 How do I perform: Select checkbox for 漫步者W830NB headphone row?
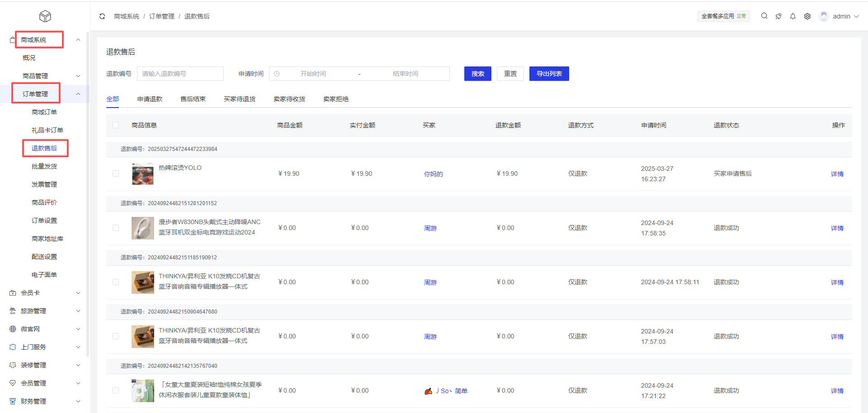pos(116,228)
